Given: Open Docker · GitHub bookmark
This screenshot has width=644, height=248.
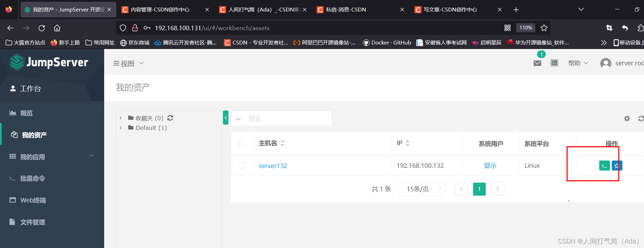Looking at the screenshot, I should coord(387,43).
